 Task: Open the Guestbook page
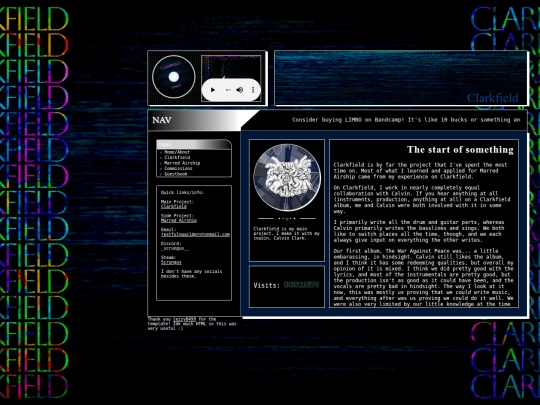click(176, 174)
